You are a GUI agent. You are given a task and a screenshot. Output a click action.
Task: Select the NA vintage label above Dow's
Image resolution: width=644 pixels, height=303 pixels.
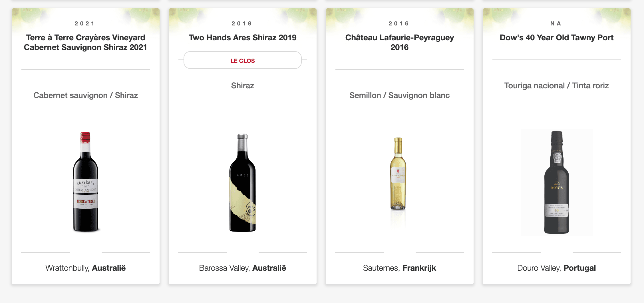tap(556, 23)
